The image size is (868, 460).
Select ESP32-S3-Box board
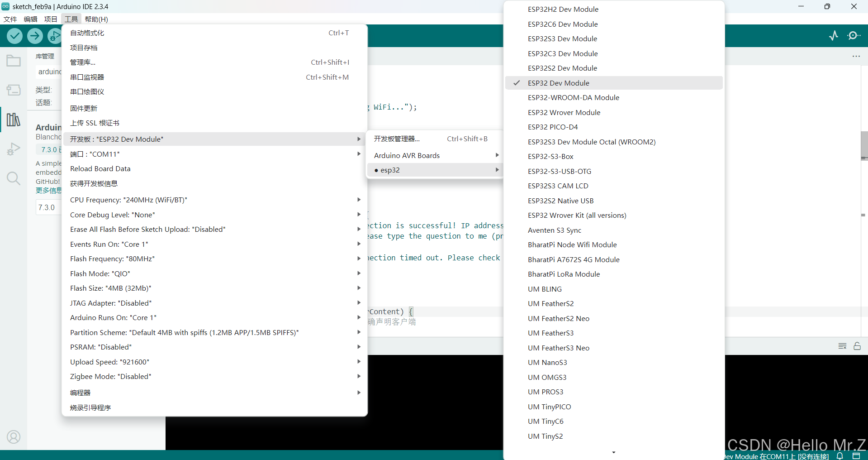pos(614,156)
